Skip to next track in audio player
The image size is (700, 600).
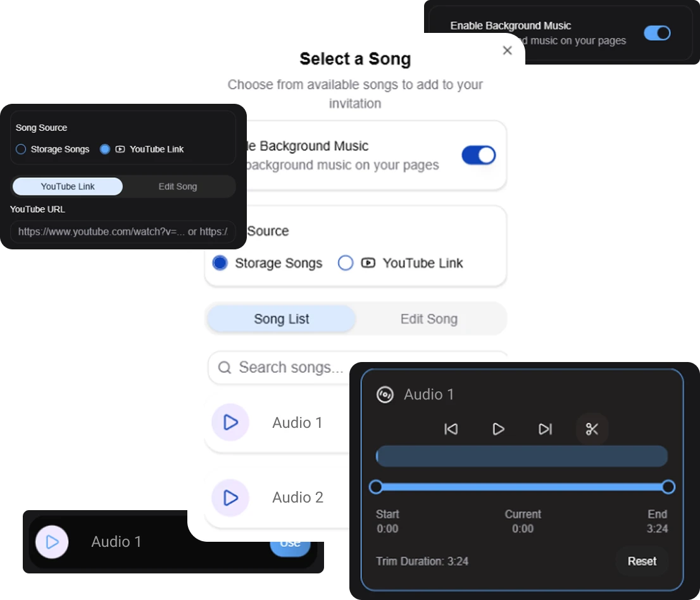click(545, 430)
